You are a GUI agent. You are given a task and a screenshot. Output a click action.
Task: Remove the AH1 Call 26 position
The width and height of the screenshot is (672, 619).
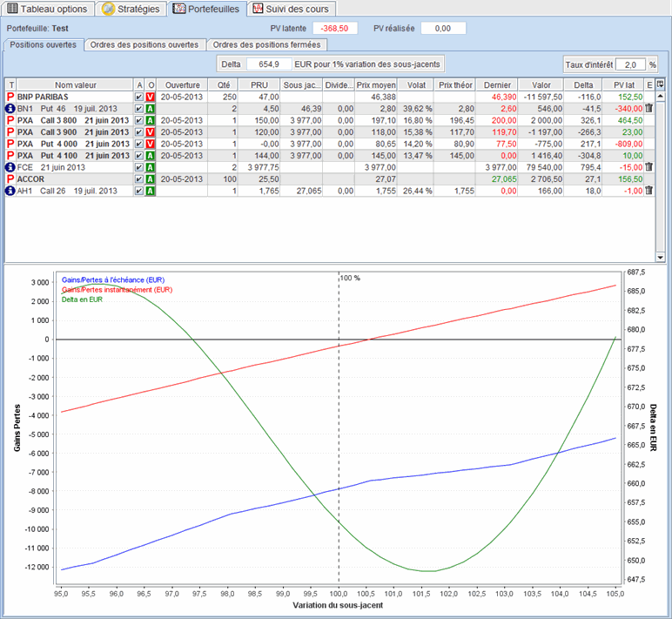(x=648, y=191)
